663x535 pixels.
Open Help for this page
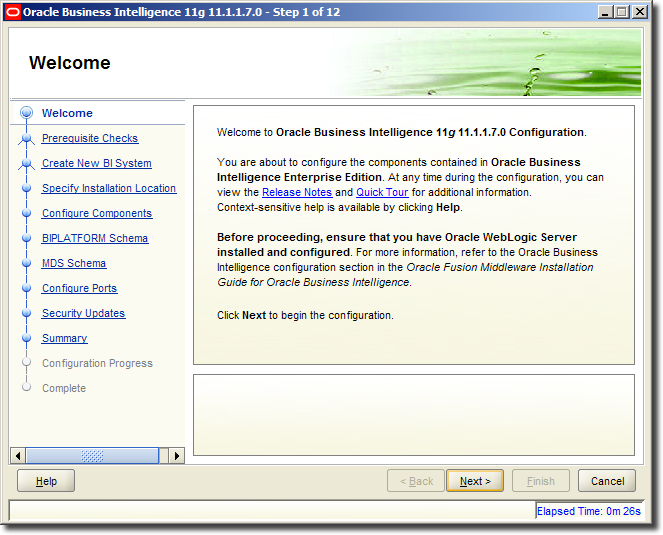click(x=46, y=481)
